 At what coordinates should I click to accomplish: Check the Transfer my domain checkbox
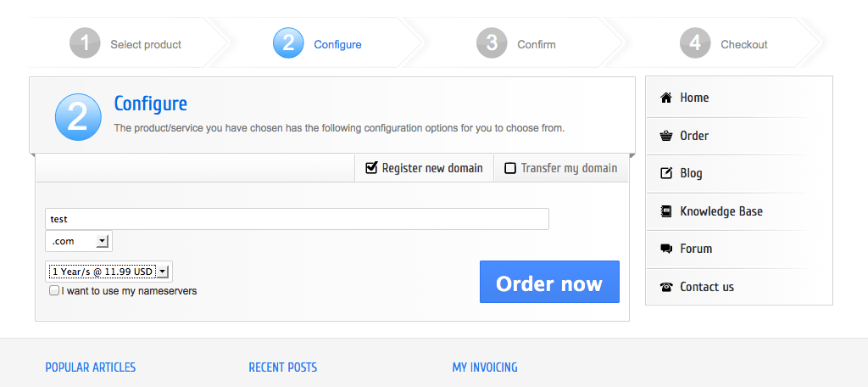[x=510, y=168]
